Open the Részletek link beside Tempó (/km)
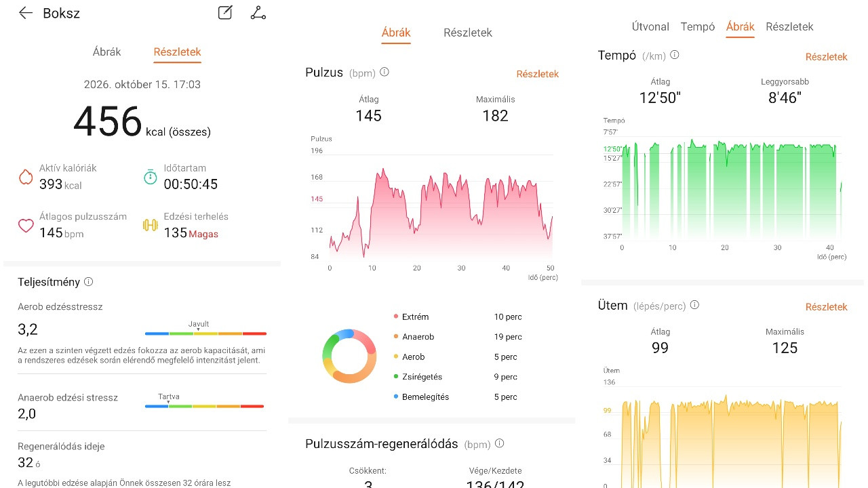The width and height of the screenshot is (868, 488). (x=827, y=57)
